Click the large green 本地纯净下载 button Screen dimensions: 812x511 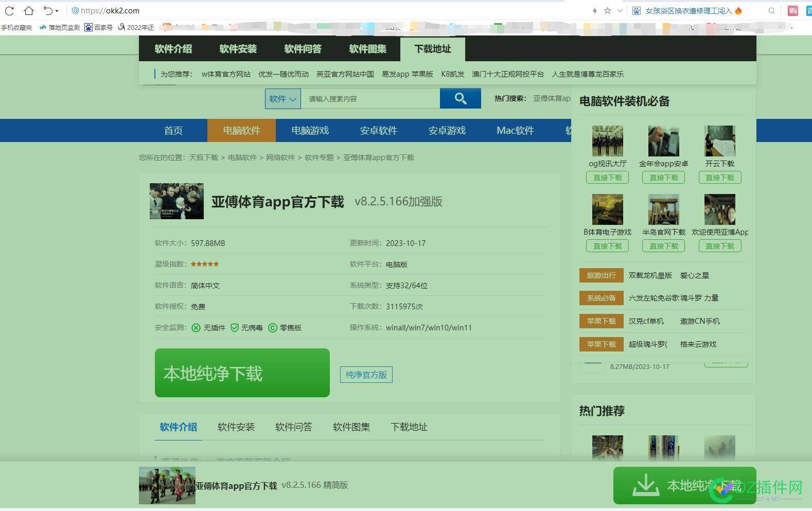click(242, 373)
